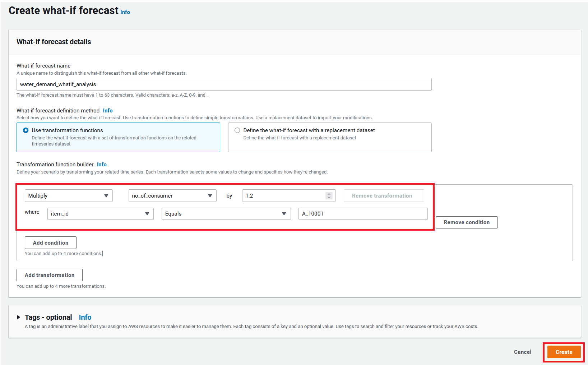Open the Multiply operation dropdown
This screenshot has height=365, width=588.
coord(69,196)
